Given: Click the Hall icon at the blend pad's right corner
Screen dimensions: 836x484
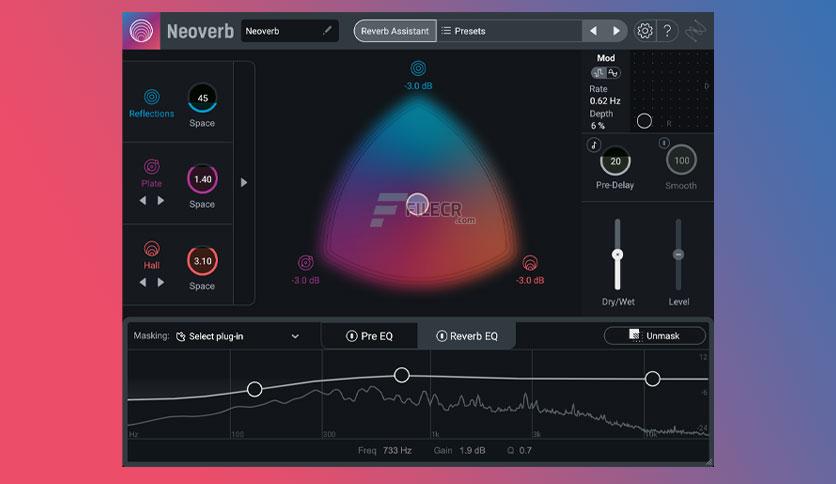Looking at the screenshot, I should pos(530,263).
